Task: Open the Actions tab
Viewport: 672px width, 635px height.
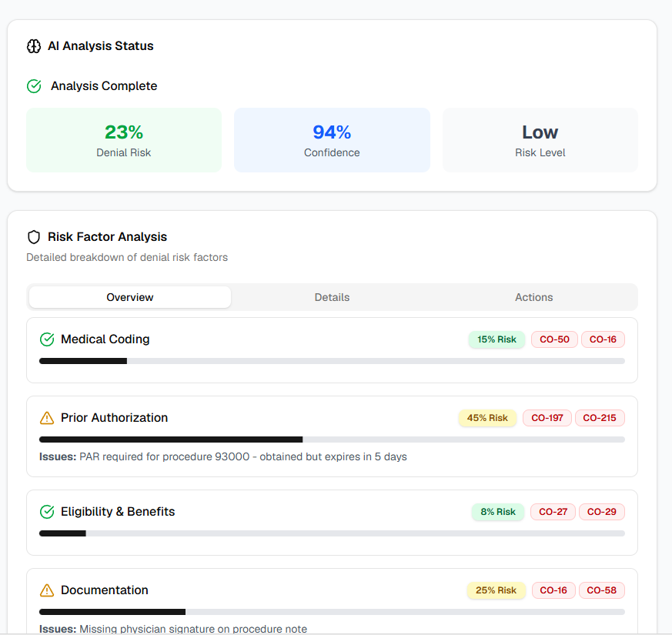Action: (533, 297)
